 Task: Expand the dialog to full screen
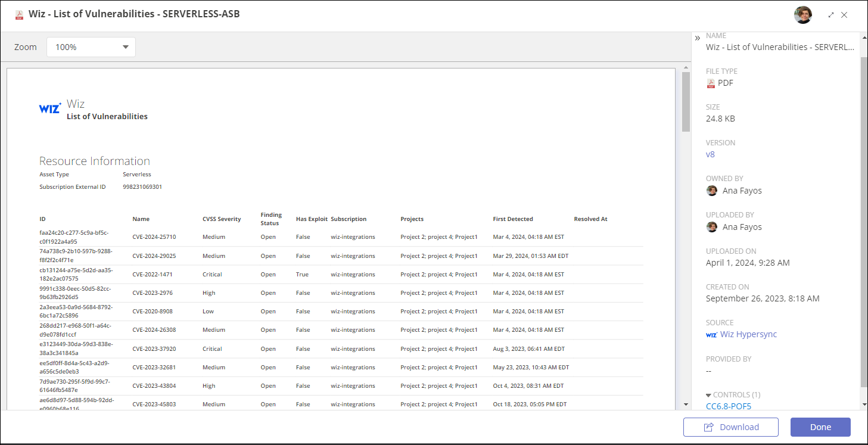click(831, 15)
